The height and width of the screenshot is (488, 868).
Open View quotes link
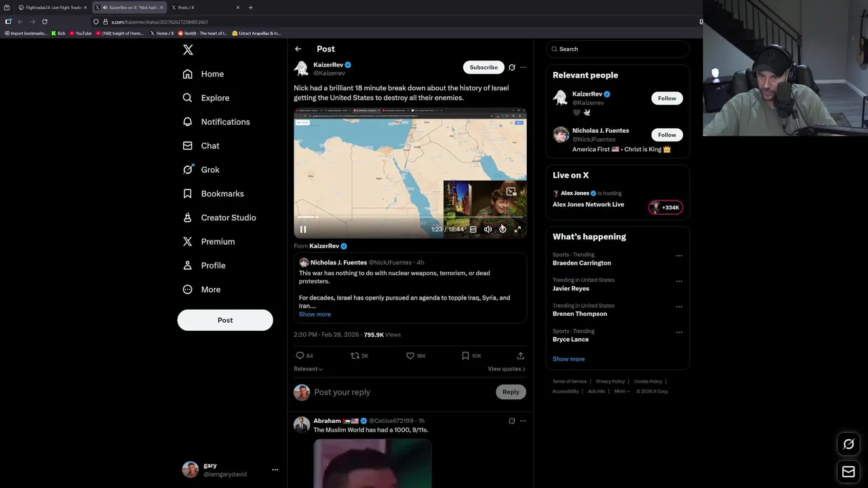[506, 369]
